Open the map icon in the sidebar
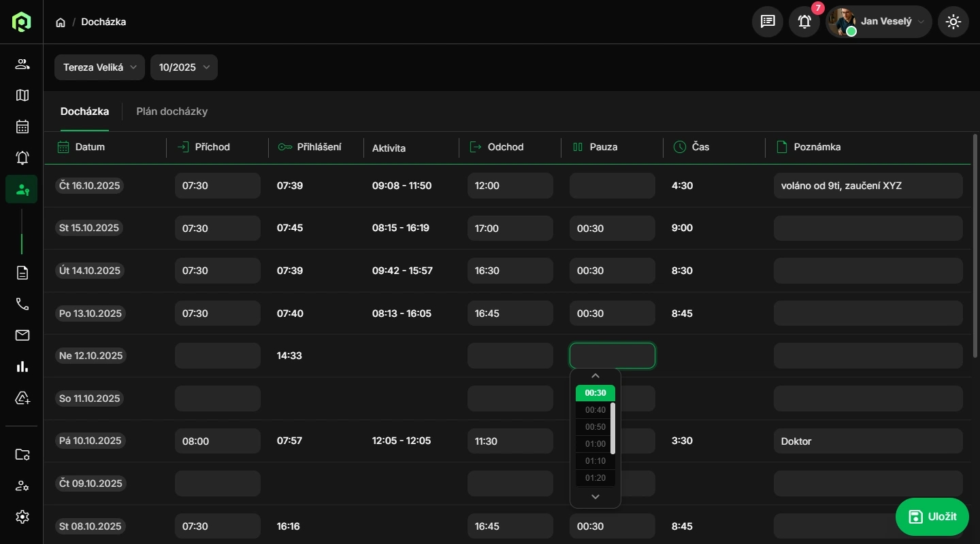 coord(22,95)
